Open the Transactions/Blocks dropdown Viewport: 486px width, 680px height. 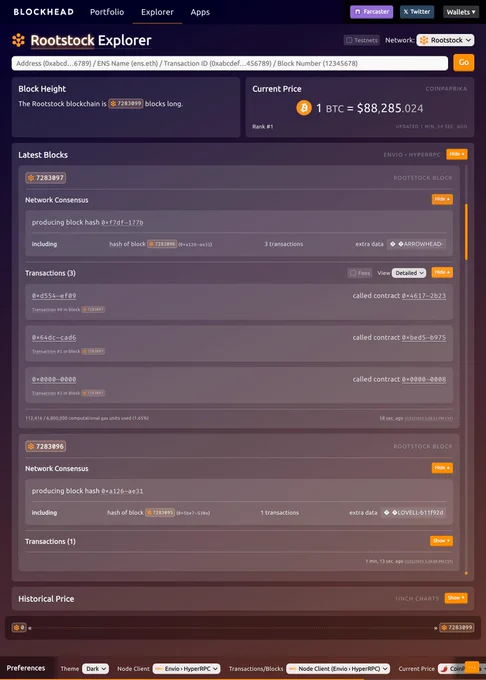[x=338, y=669]
